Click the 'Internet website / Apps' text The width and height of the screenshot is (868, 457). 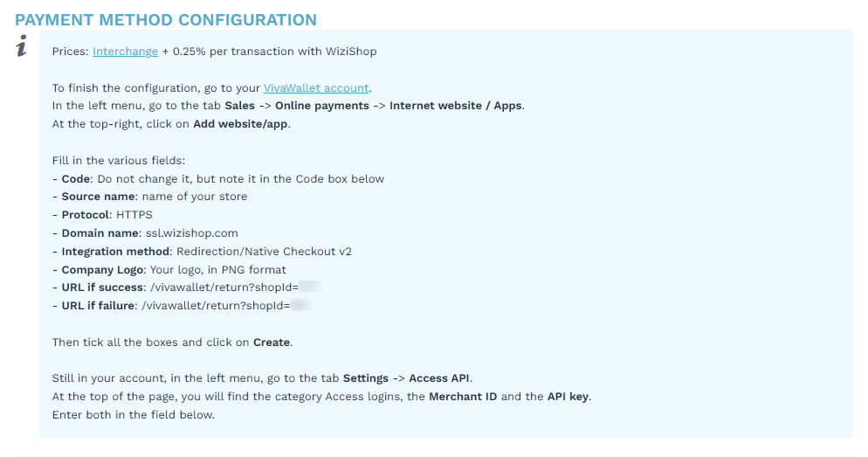tap(456, 105)
